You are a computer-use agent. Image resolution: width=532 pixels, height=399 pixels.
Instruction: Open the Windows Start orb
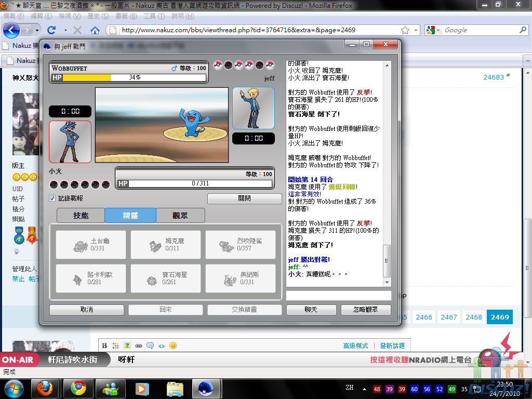point(14,389)
